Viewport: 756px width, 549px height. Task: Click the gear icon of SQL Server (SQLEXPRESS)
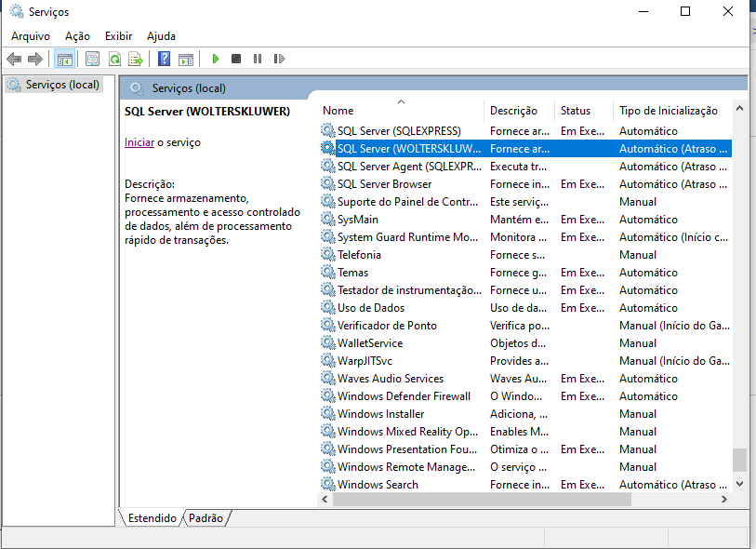tap(328, 131)
